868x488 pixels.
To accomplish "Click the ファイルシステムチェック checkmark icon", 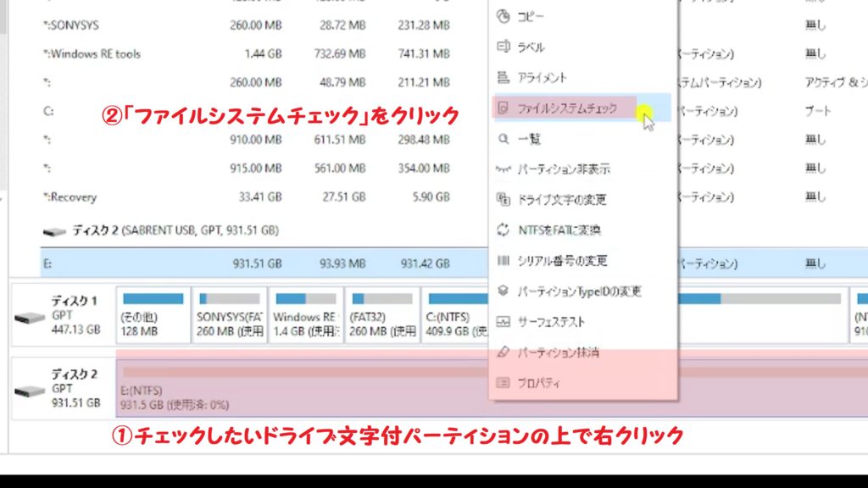I will (502, 108).
